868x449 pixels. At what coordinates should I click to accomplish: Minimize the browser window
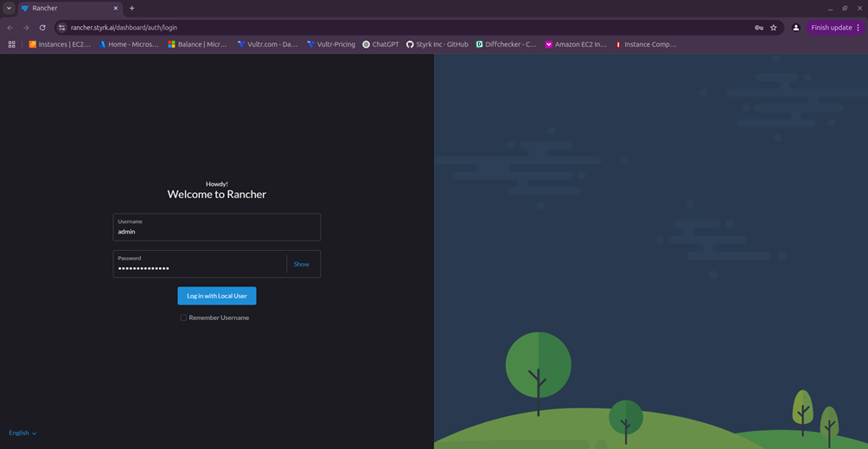[x=829, y=9]
